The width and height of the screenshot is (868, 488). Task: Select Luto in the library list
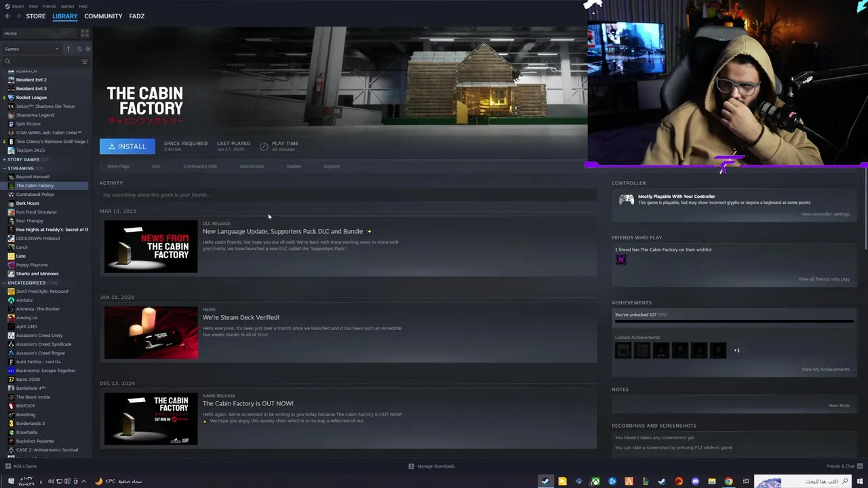coord(21,256)
